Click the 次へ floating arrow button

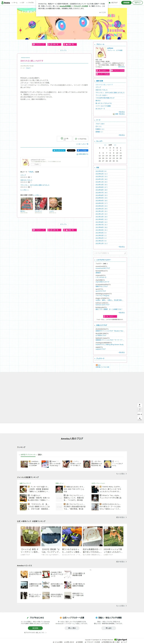pyautogui.click(x=140, y=405)
